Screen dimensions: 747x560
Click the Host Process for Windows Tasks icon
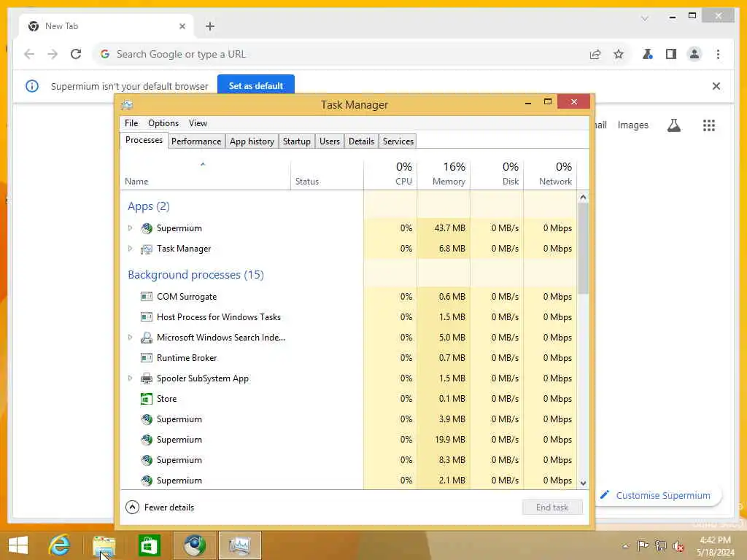pyautogui.click(x=147, y=317)
